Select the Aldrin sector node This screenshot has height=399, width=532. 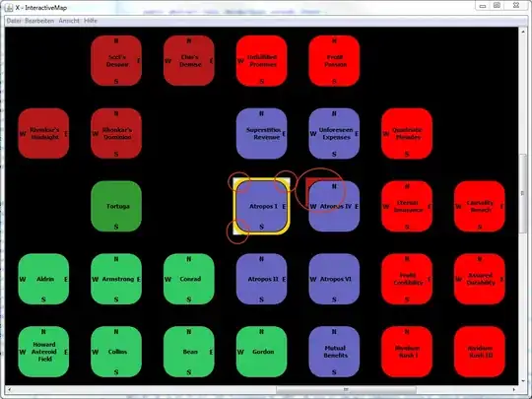(x=43, y=279)
